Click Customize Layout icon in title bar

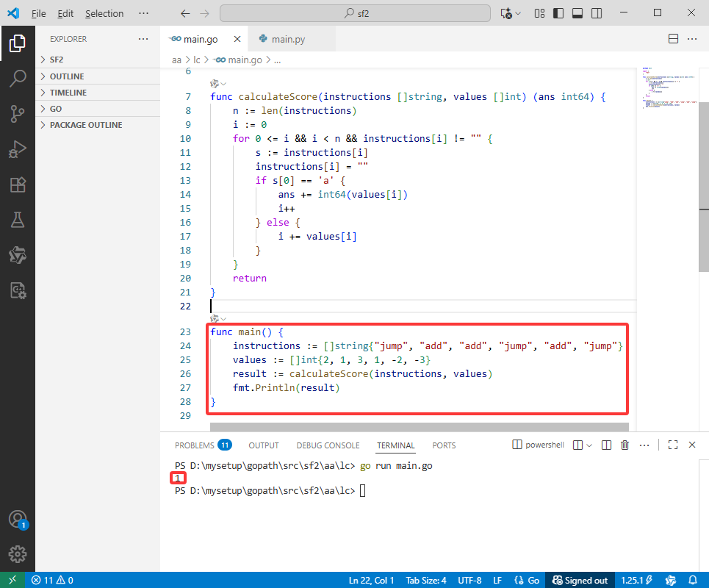click(x=539, y=13)
